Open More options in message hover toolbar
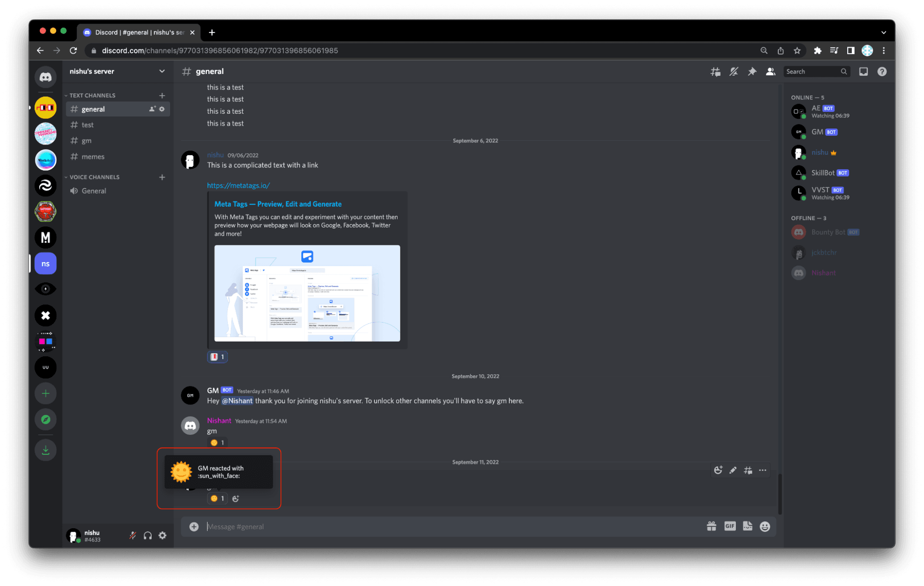Viewport: 924px width, 586px height. tap(762, 470)
